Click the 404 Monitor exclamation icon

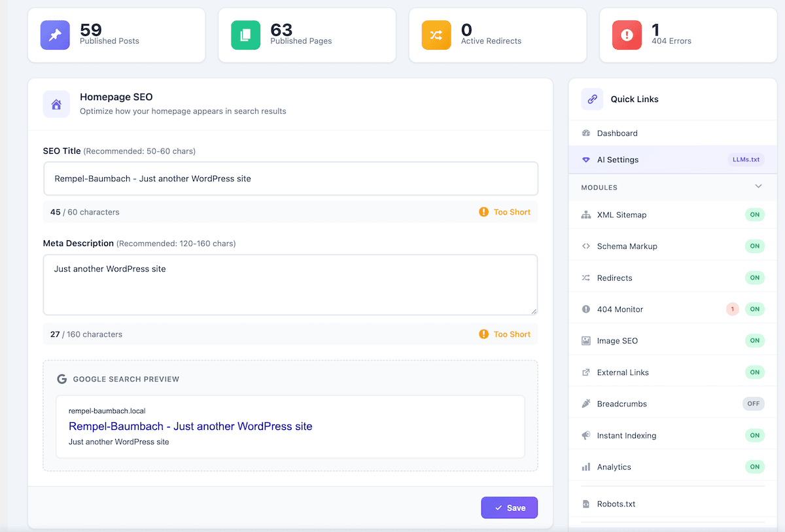pos(585,310)
